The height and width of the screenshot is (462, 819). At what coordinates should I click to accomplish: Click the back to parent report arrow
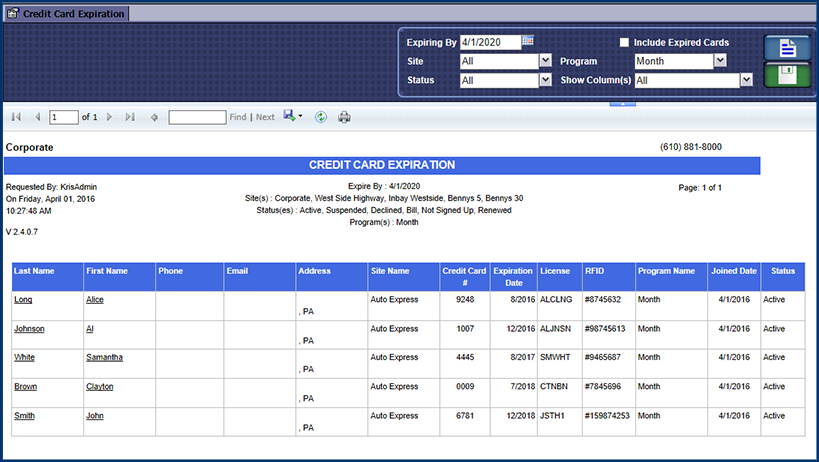[x=154, y=117]
